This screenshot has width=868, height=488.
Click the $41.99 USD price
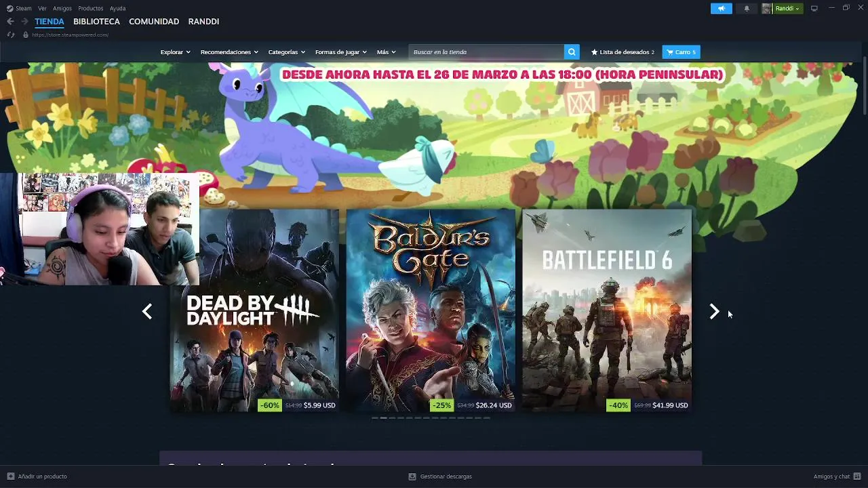[670, 405]
